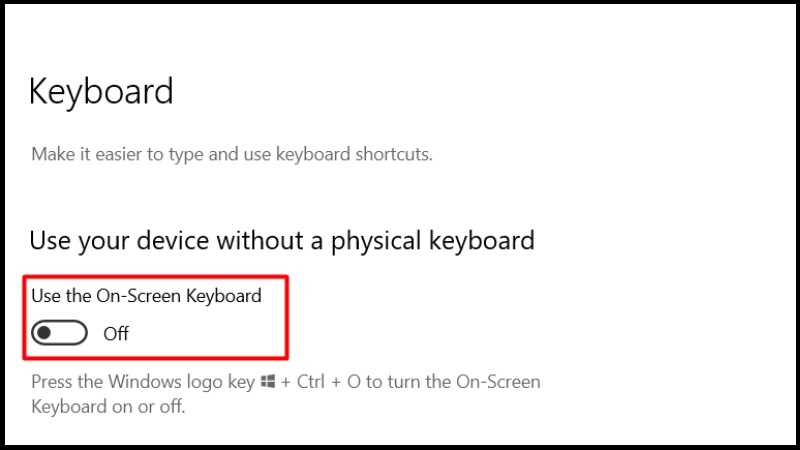Click the "Keyboard on or off." hint line
The image size is (800, 450).
108,407
